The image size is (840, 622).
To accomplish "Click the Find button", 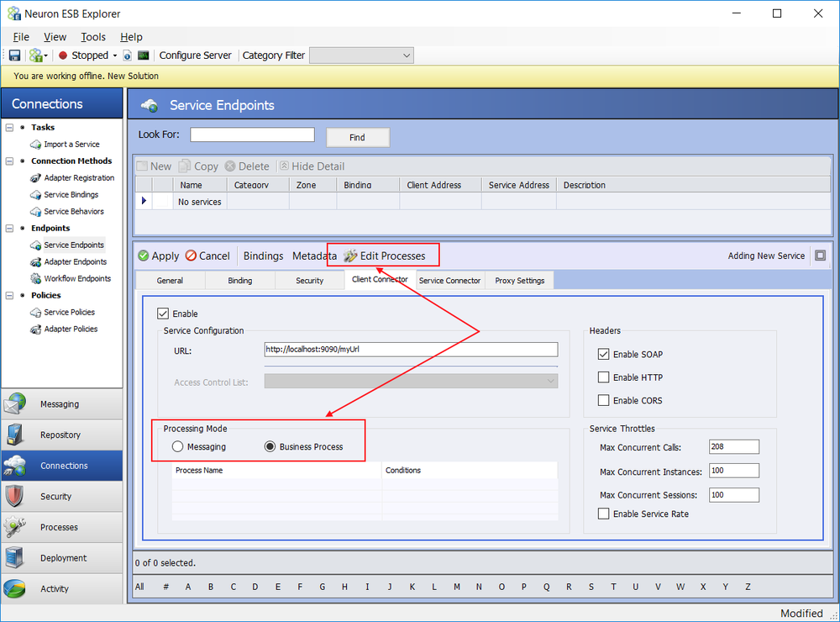I will tap(358, 137).
